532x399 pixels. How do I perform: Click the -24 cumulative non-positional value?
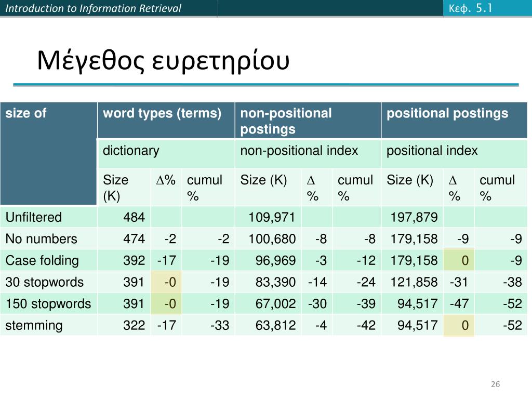pyautogui.click(x=366, y=282)
